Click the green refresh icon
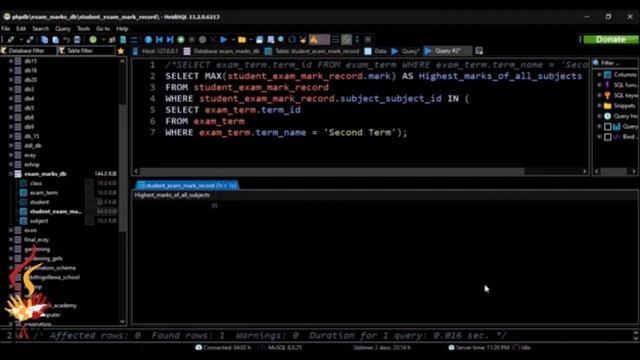640x360 pixels. (x=93, y=40)
